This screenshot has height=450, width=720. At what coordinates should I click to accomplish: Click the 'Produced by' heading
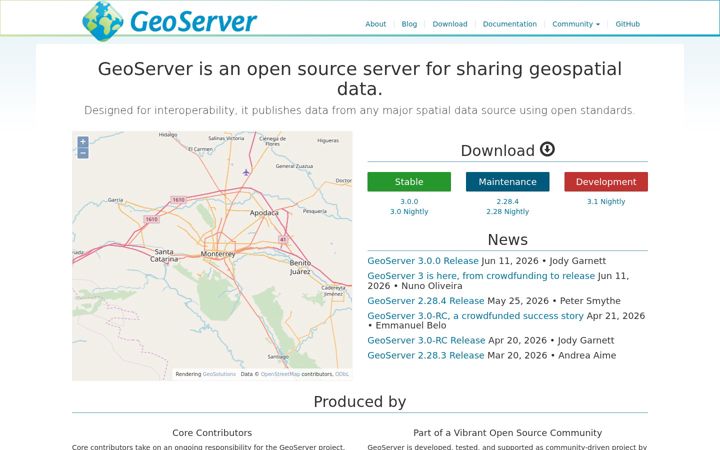(x=360, y=402)
